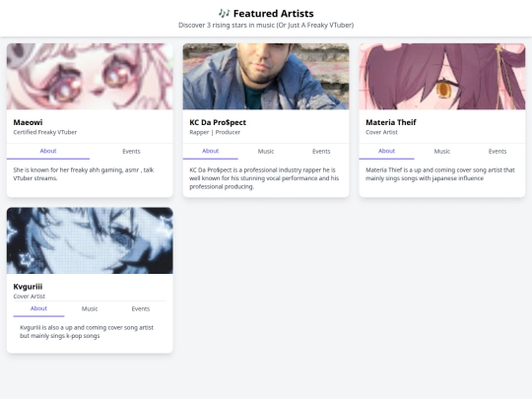Click the Materia Theif artist name
The width and height of the screenshot is (532, 399).
click(x=391, y=122)
